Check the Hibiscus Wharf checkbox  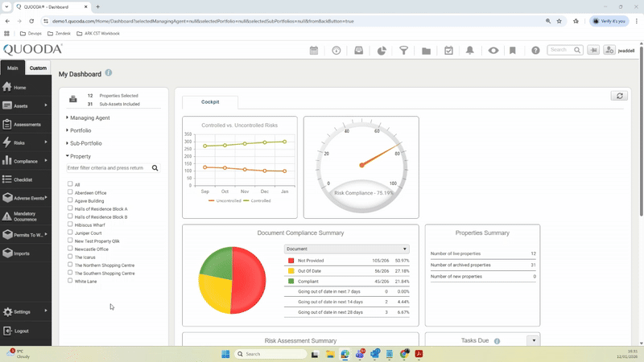pos(70,224)
